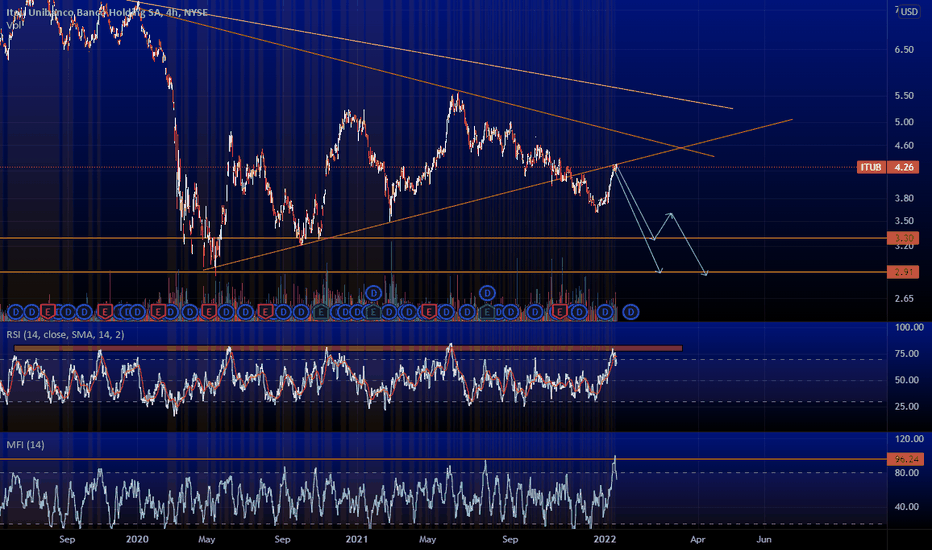Click the 2022 time axis label
This screenshot has width=932, height=550.
point(605,539)
